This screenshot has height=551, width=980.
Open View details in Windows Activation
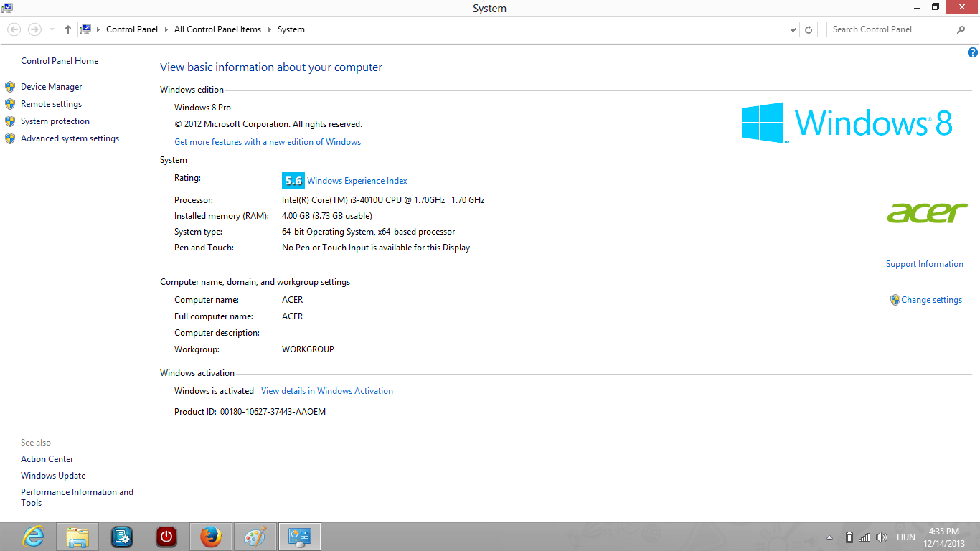point(327,391)
